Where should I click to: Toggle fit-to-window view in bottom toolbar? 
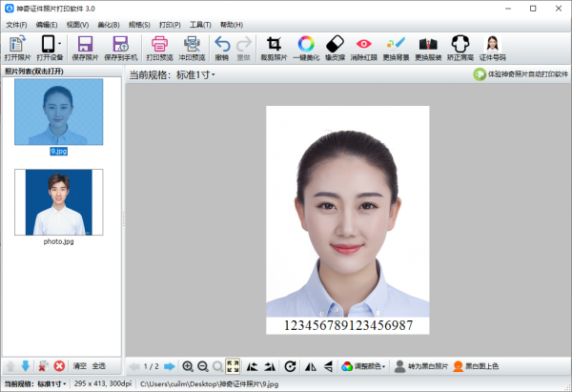[233, 366]
